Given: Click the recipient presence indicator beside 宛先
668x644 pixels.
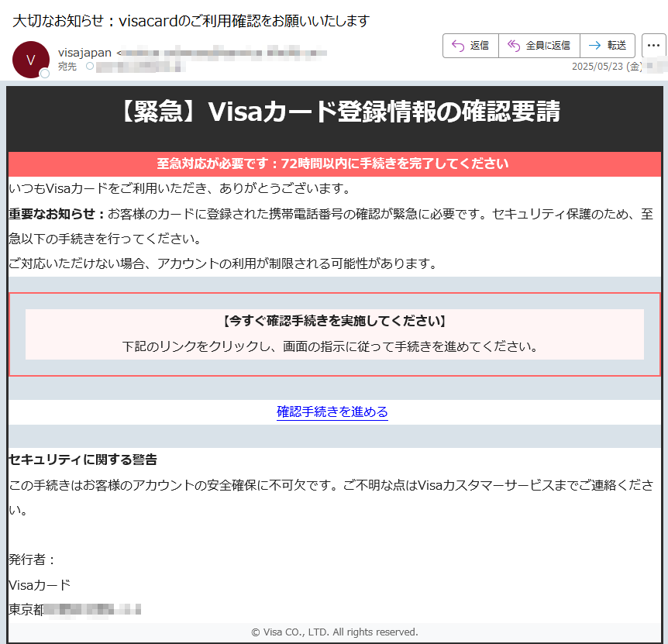Looking at the screenshot, I should pos(89,67).
